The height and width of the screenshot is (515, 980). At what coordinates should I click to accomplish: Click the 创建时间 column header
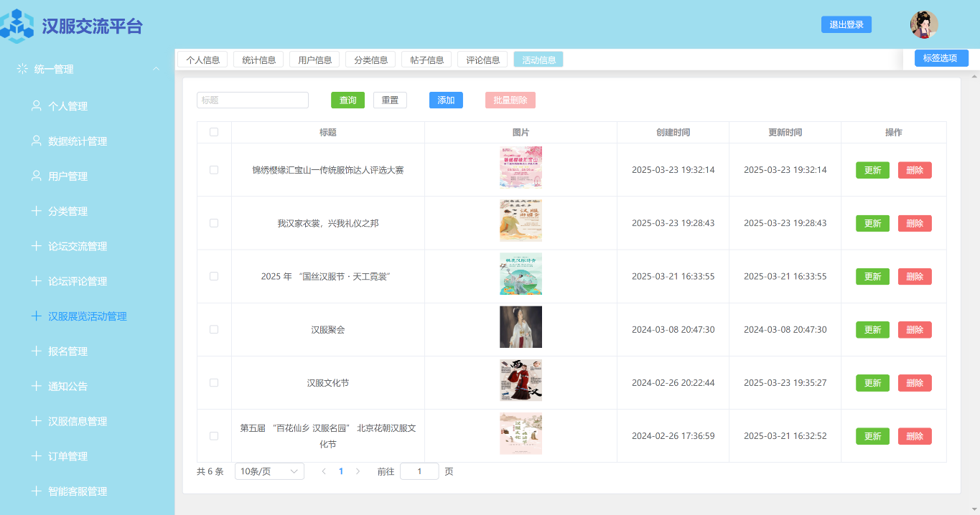point(673,132)
